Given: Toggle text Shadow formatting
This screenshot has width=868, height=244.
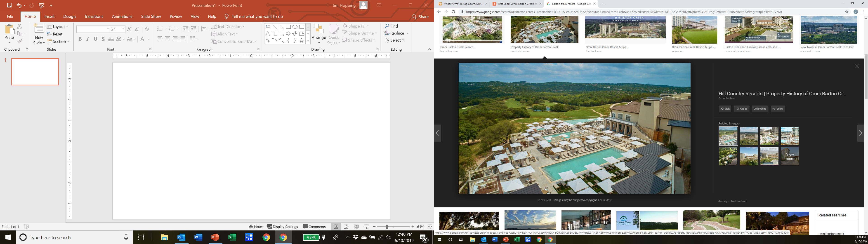Looking at the screenshot, I should pos(104,39).
